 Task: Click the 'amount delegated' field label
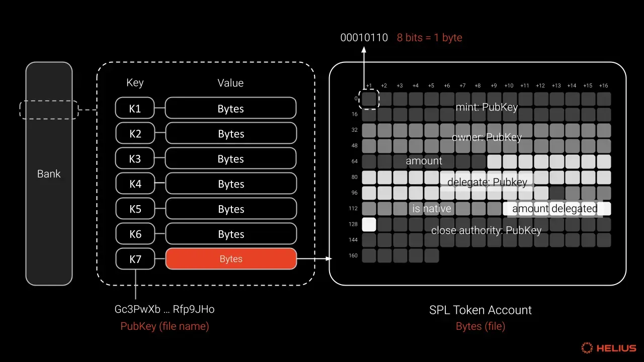[x=554, y=209]
